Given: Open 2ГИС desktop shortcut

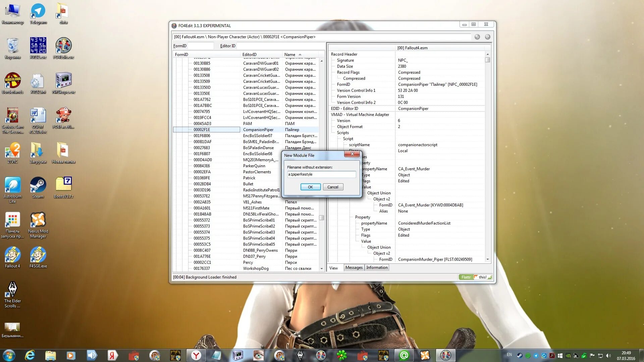Looking at the screenshot, I should pyautogui.click(x=12, y=153).
